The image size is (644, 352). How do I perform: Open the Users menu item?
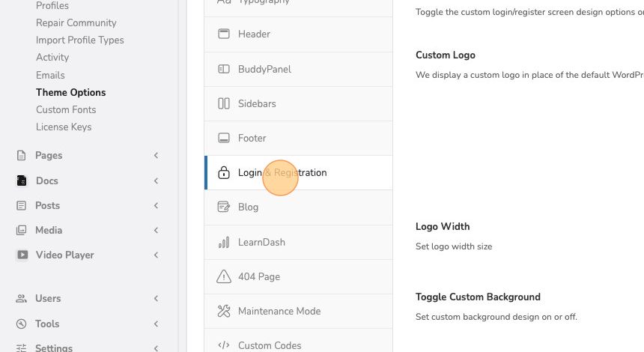[x=48, y=298]
